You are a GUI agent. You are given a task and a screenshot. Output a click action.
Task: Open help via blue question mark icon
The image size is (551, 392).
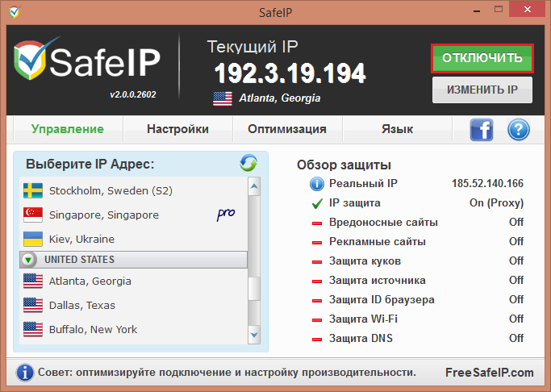pos(518,130)
